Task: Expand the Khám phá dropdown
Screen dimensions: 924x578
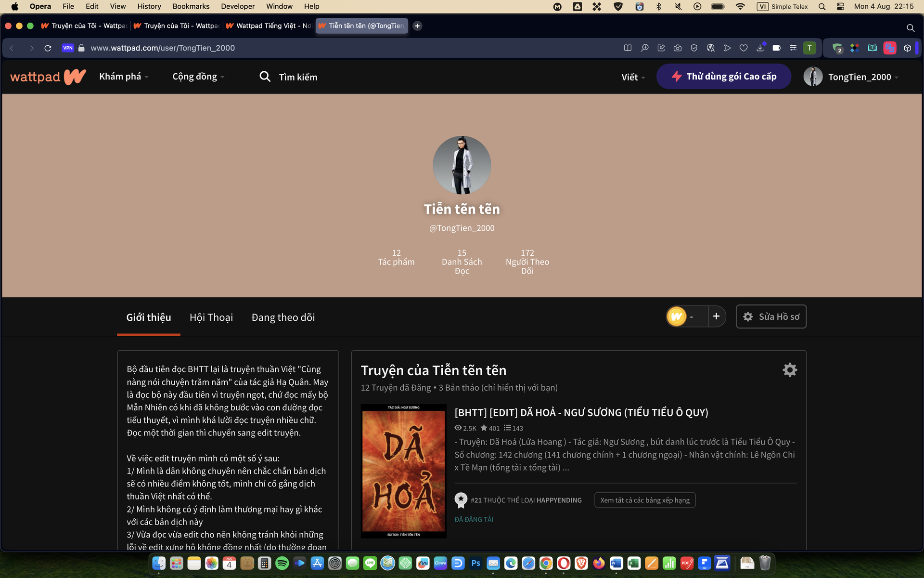Action: (x=124, y=77)
